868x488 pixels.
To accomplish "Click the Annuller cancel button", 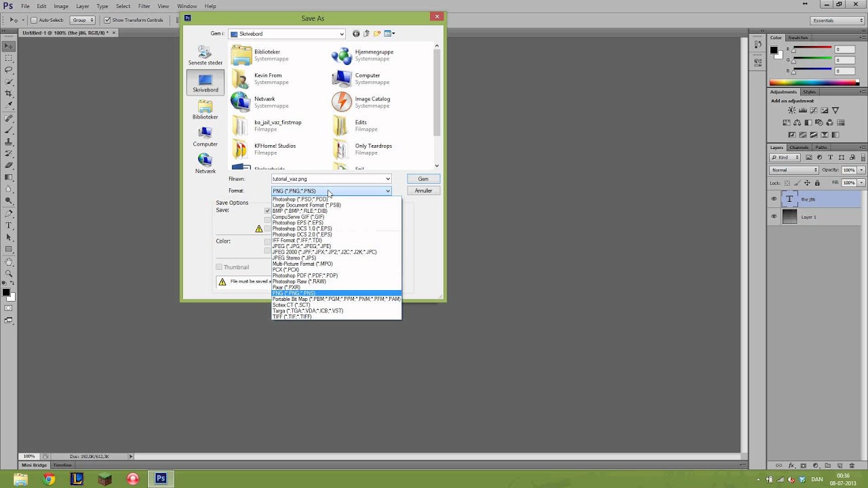I will point(423,190).
